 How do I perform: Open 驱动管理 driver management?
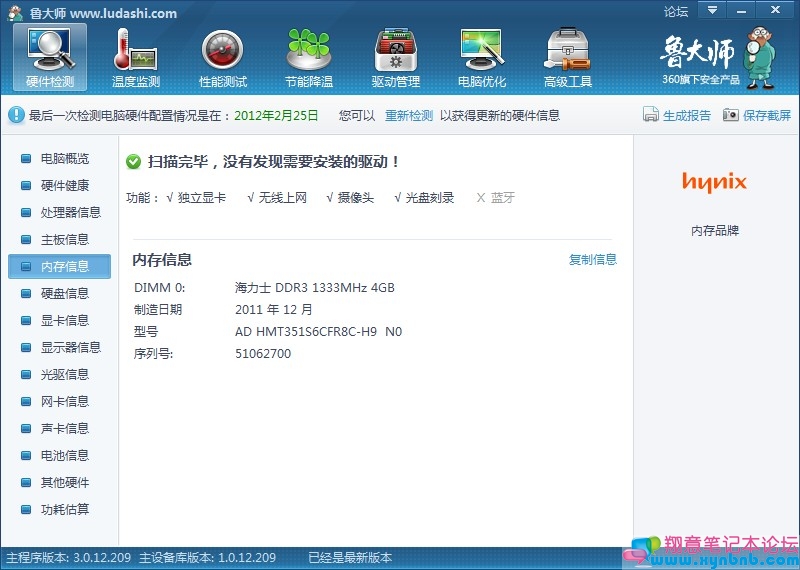tap(395, 58)
